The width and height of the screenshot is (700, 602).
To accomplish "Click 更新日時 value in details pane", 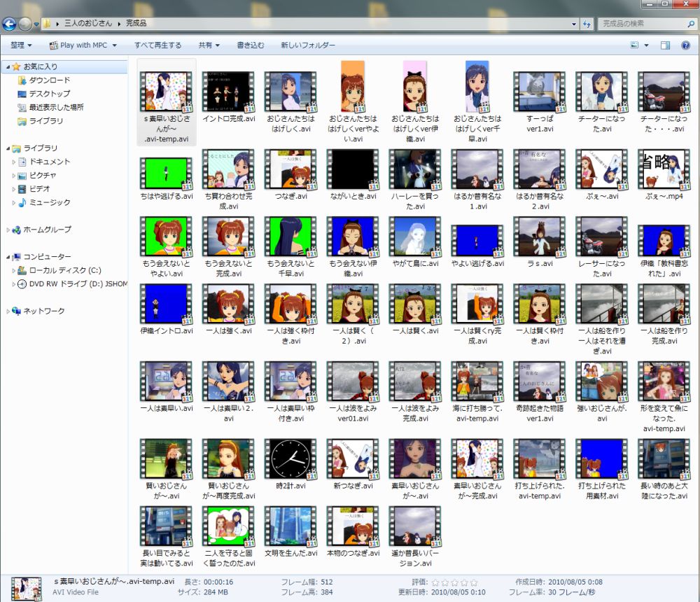I will click(458, 593).
